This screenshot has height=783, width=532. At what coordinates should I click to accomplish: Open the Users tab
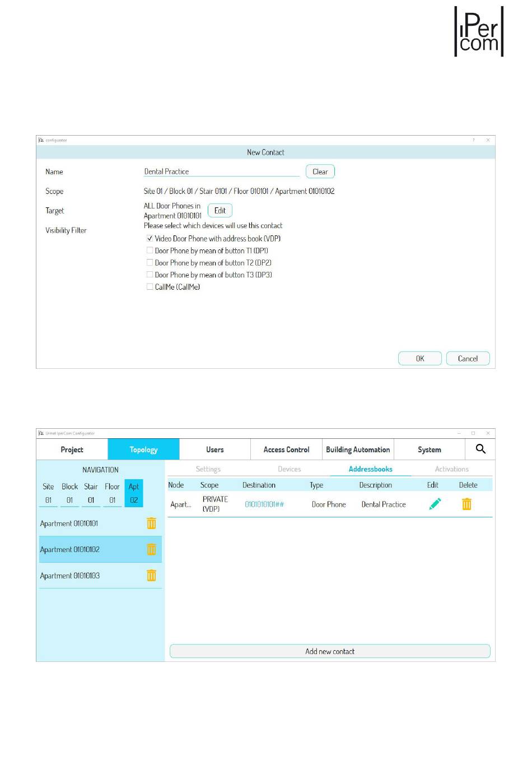point(215,450)
